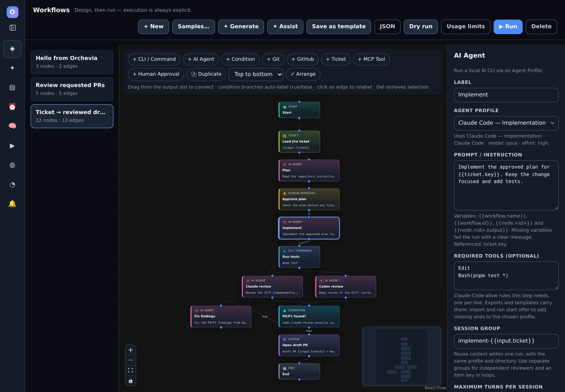Zoom in on the canvas
The height and width of the screenshot is (392, 565).
coord(130,350)
